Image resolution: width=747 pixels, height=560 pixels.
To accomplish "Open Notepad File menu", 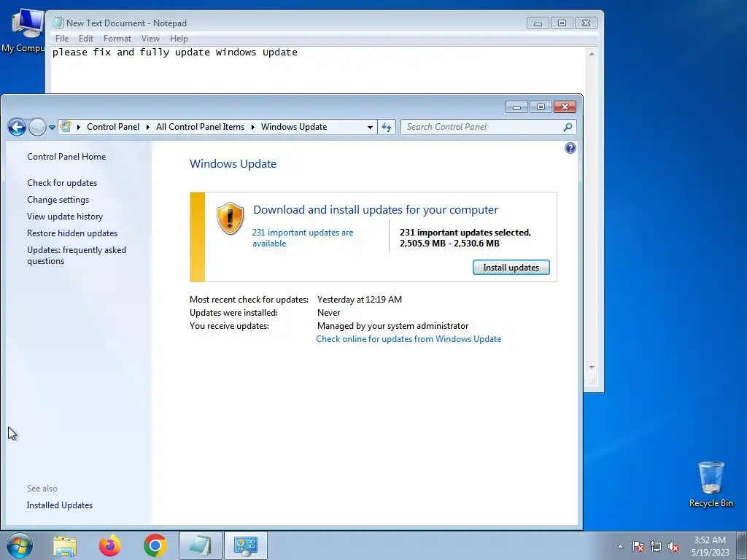I will tap(62, 39).
